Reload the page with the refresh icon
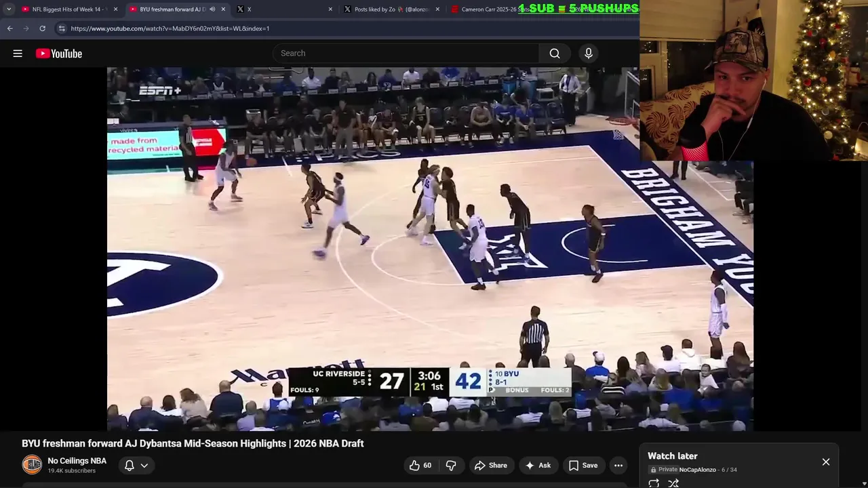Image resolution: width=868 pixels, height=488 pixels. point(42,28)
